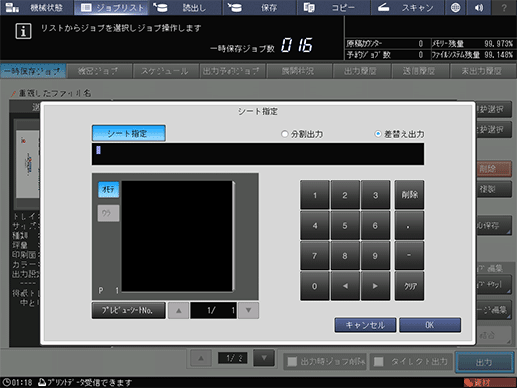517x388 pixels.
Task: Confirm with the OK button
Action: (430, 325)
